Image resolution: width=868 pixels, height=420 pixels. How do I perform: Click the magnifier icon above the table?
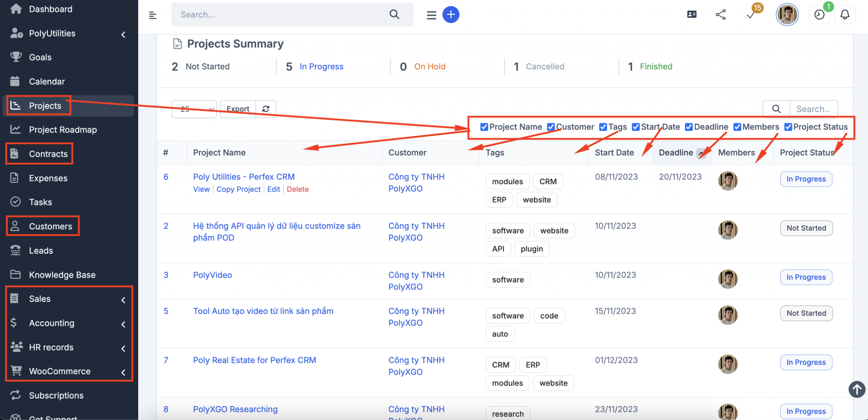tap(776, 108)
